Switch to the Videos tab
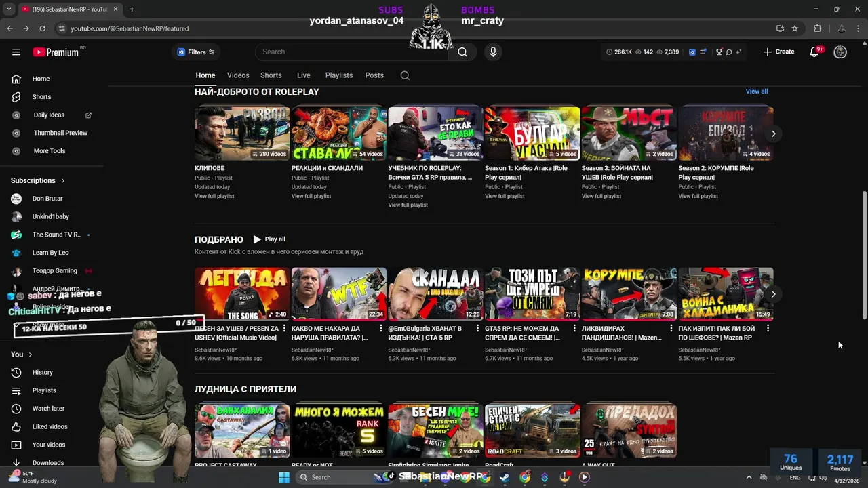 tap(238, 75)
